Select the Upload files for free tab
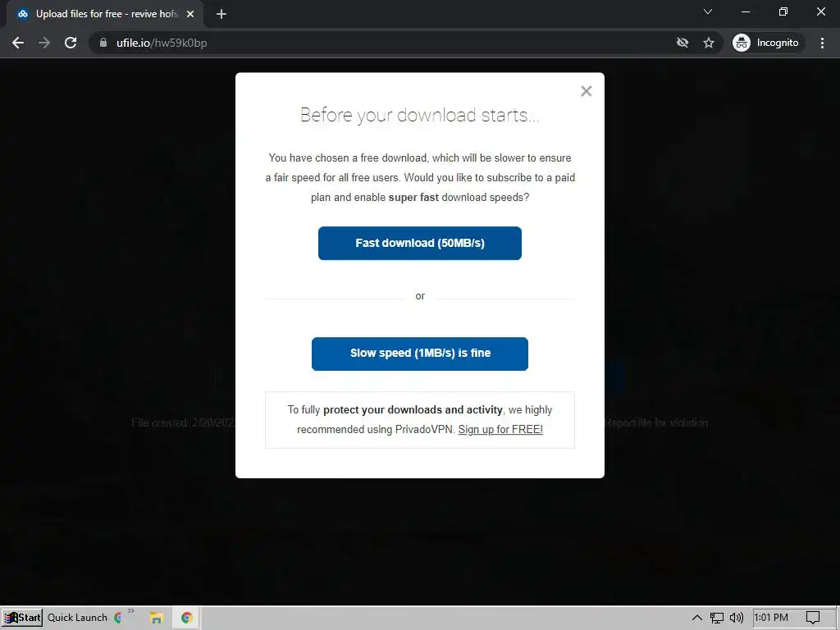The image size is (840, 630). click(x=105, y=14)
